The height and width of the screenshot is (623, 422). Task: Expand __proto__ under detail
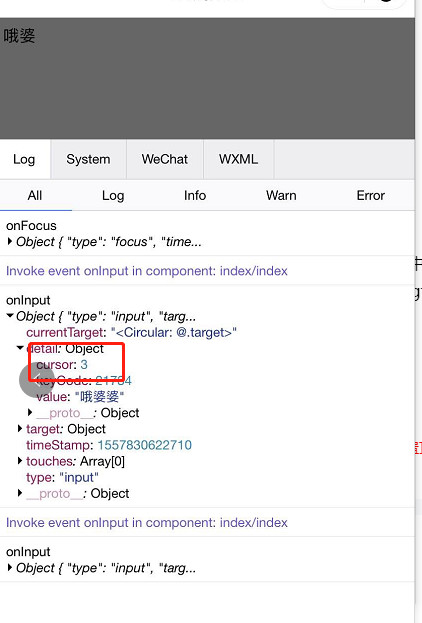click(x=30, y=412)
